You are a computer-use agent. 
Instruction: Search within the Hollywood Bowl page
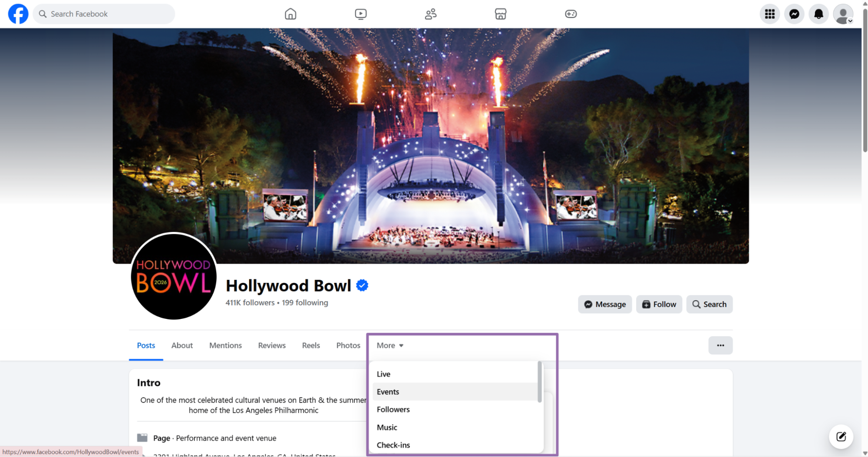pyautogui.click(x=709, y=304)
